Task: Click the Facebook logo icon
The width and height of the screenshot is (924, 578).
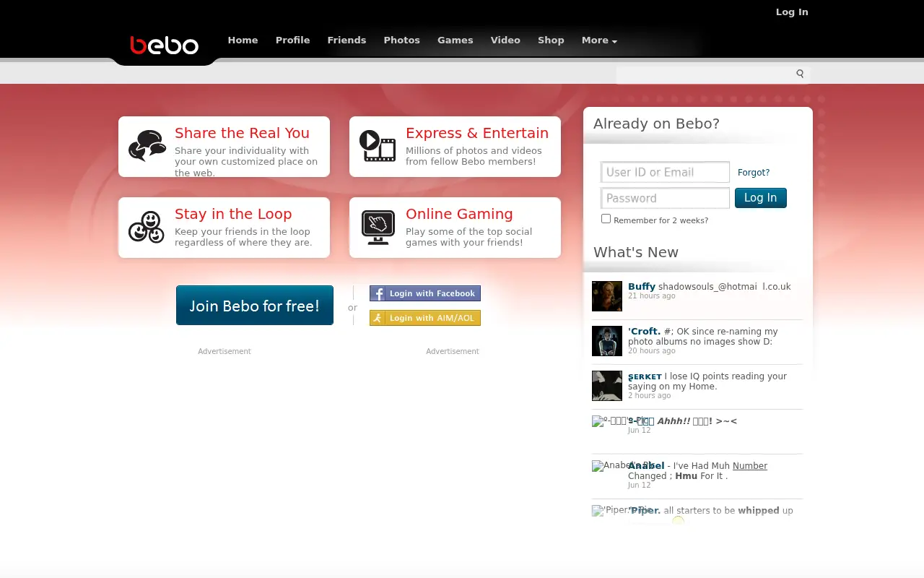Action: tap(379, 293)
